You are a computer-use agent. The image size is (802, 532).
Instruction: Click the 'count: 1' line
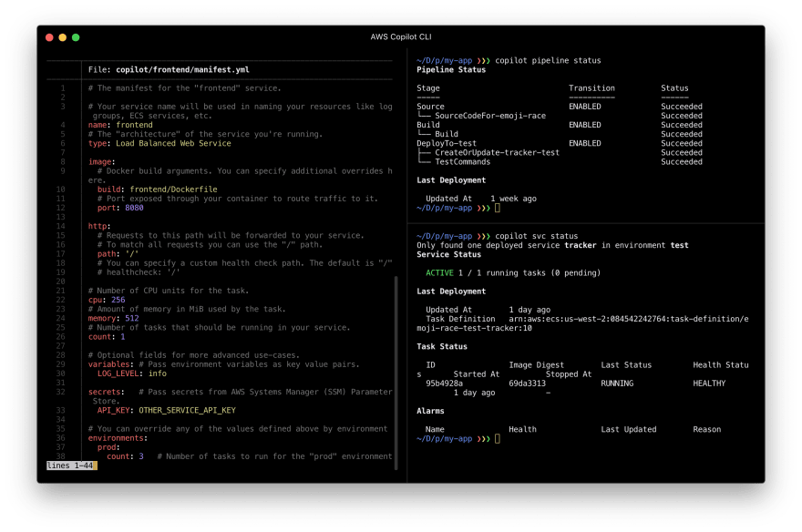[x=107, y=336]
